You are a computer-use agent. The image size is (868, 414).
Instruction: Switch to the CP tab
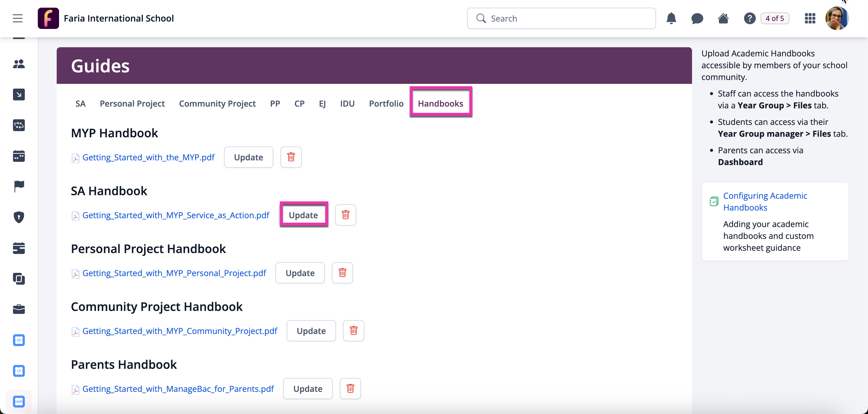coord(299,103)
